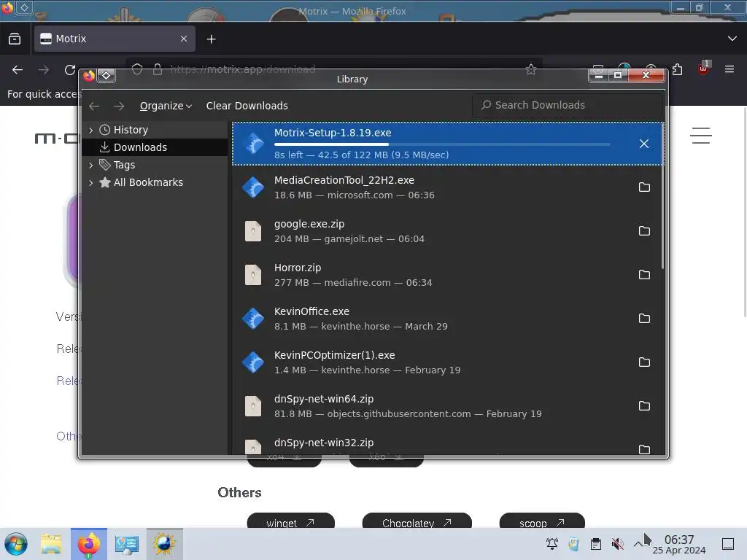Click the KevinOffice.exe file icon
The image size is (747, 560).
click(x=253, y=319)
